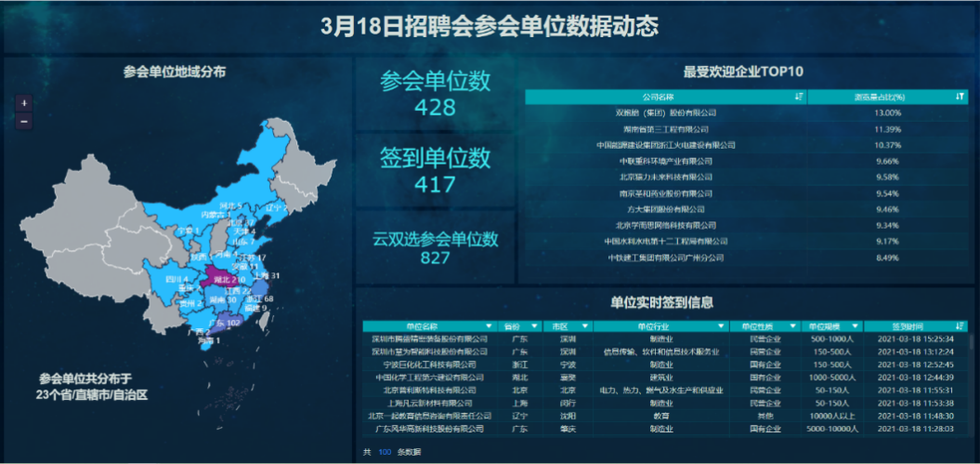Viewport: 980px width, 464px height.
Task: Click the 签到时间 column sort icon
Action: pos(960,326)
